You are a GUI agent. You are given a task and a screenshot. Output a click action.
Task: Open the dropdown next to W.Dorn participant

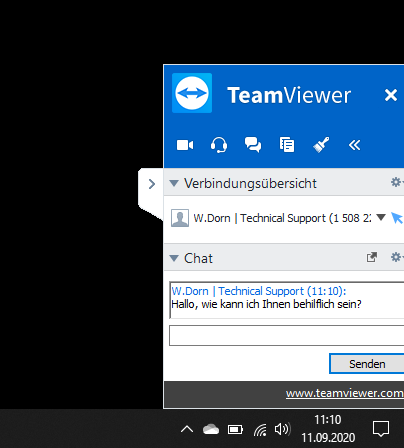(x=381, y=217)
